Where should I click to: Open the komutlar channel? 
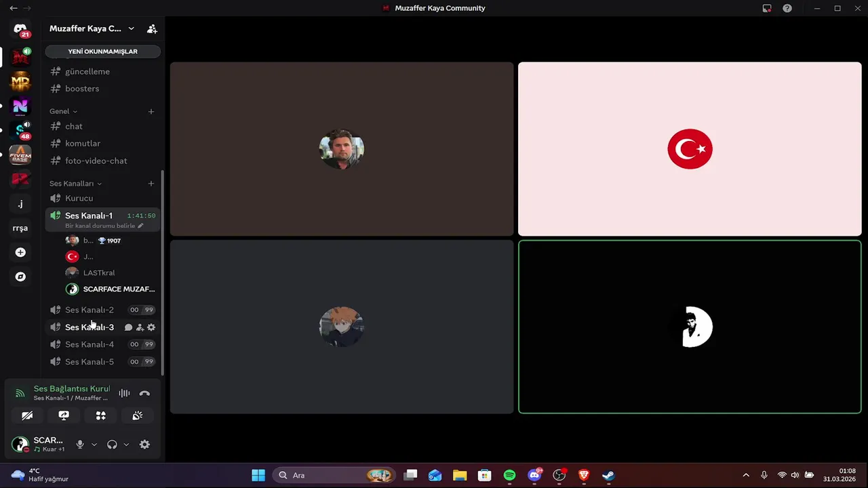point(103,144)
